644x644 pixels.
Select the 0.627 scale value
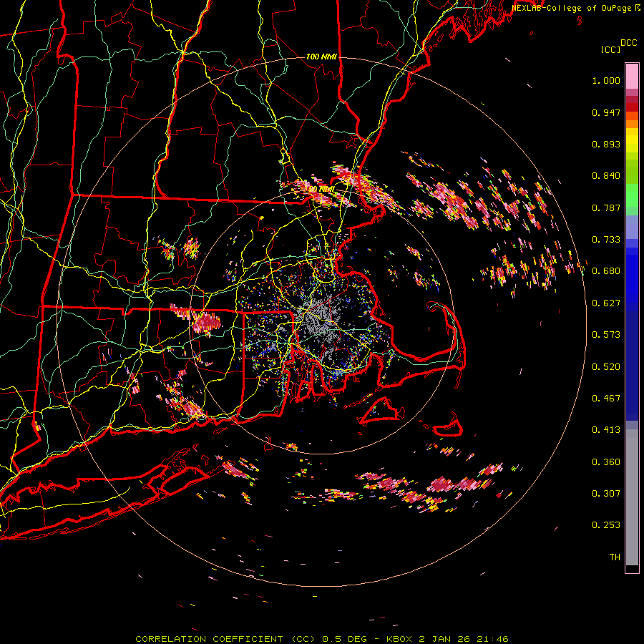[x=606, y=303]
